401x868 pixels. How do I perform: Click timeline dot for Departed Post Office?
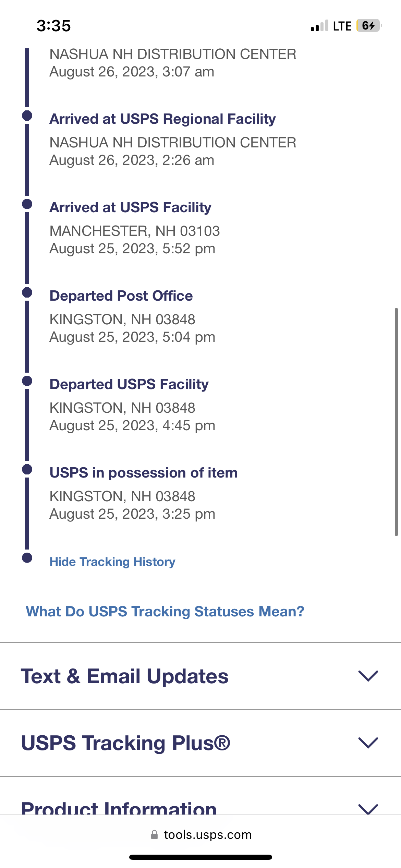27,292
